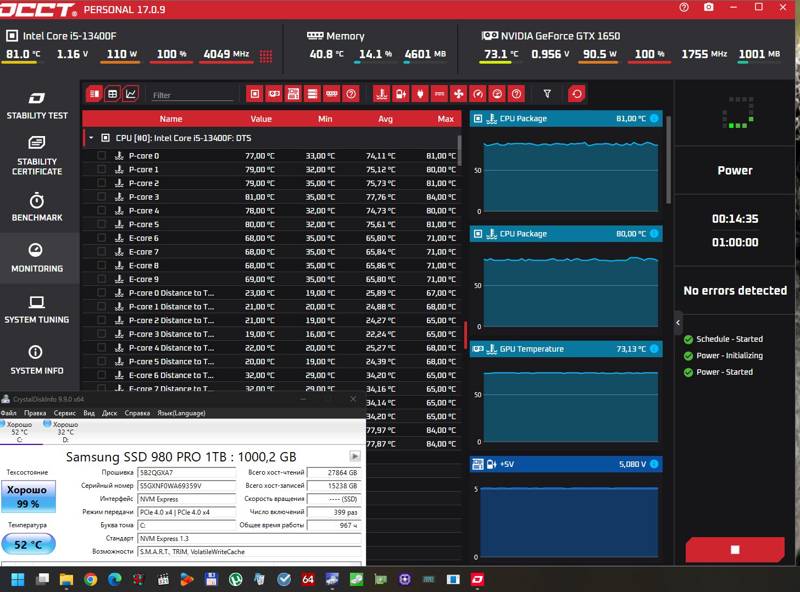Click the sensor table vertical scrollbar
The height and width of the screenshot is (592, 800).
459,151
